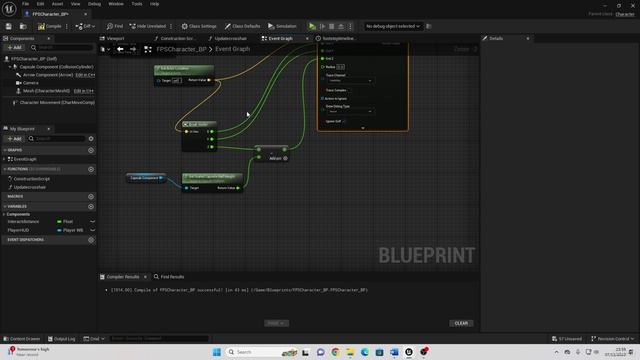Open Class Settings
Image resolution: width=640 pixels, height=360 pixels.
(199, 26)
